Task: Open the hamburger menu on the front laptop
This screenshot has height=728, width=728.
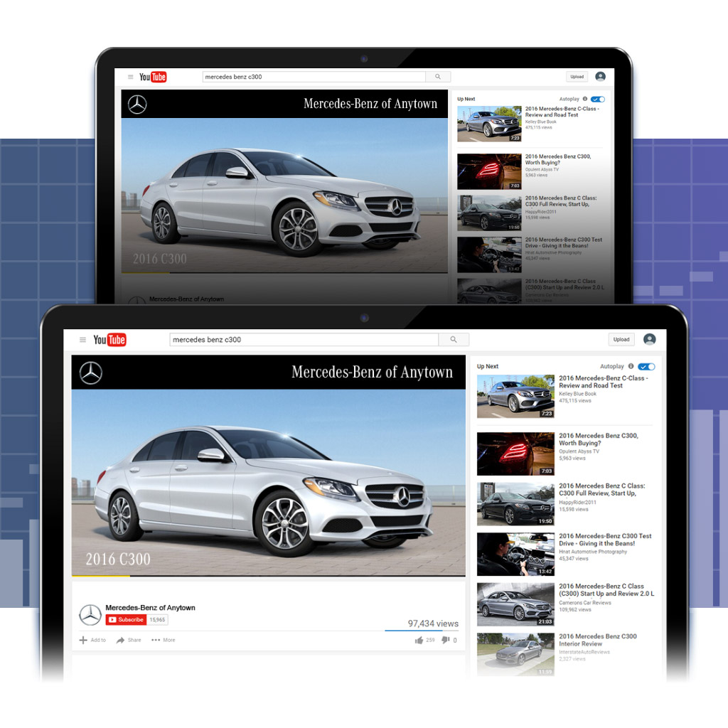Action: click(x=82, y=340)
